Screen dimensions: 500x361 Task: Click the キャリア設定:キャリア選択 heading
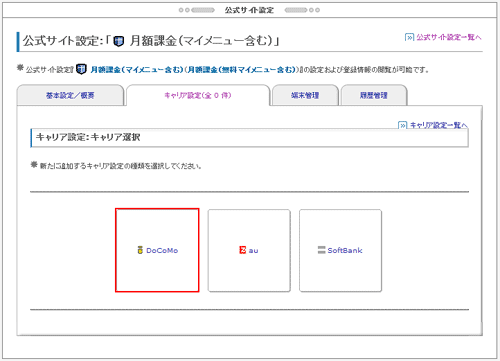point(88,137)
